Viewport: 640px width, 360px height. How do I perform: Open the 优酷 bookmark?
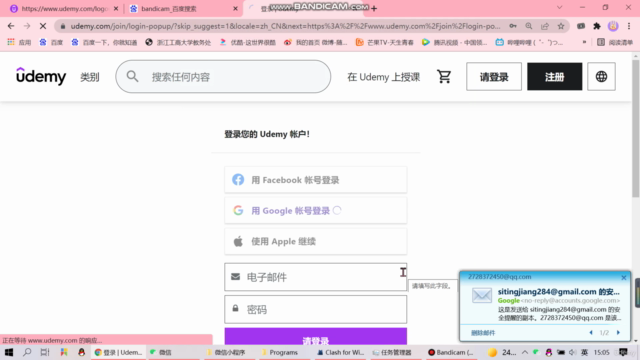tap(247, 42)
